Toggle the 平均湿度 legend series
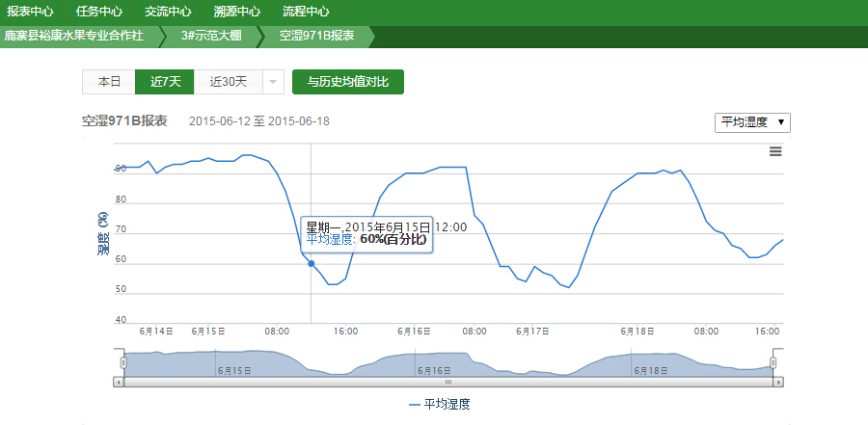The height and width of the screenshot is (425, 868). [439, 405]
